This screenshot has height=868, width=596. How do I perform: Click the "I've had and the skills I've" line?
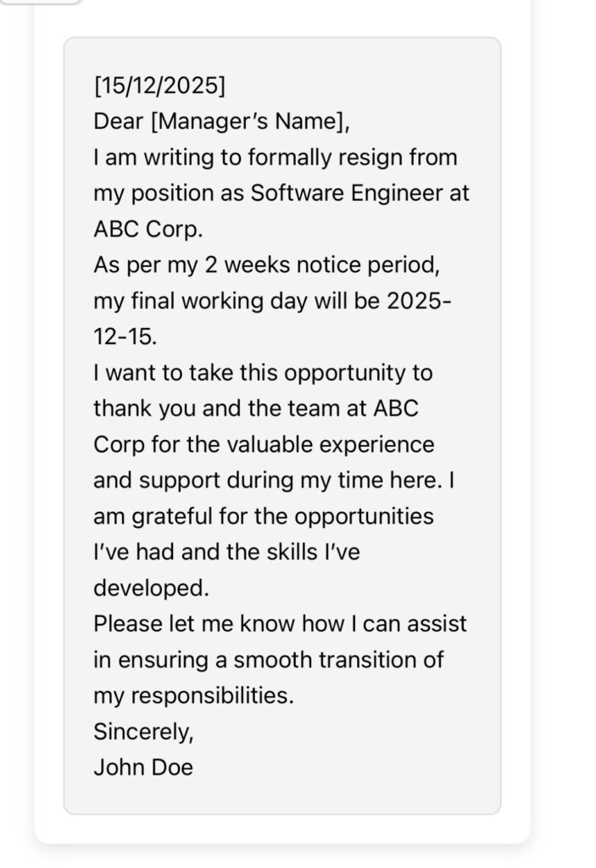coord(226,553)
